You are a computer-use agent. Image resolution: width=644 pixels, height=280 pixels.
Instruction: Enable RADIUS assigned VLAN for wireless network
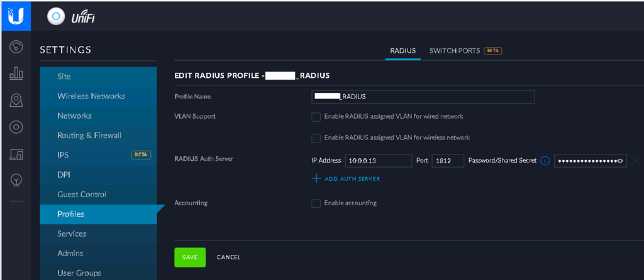click(x=316, y=138)
